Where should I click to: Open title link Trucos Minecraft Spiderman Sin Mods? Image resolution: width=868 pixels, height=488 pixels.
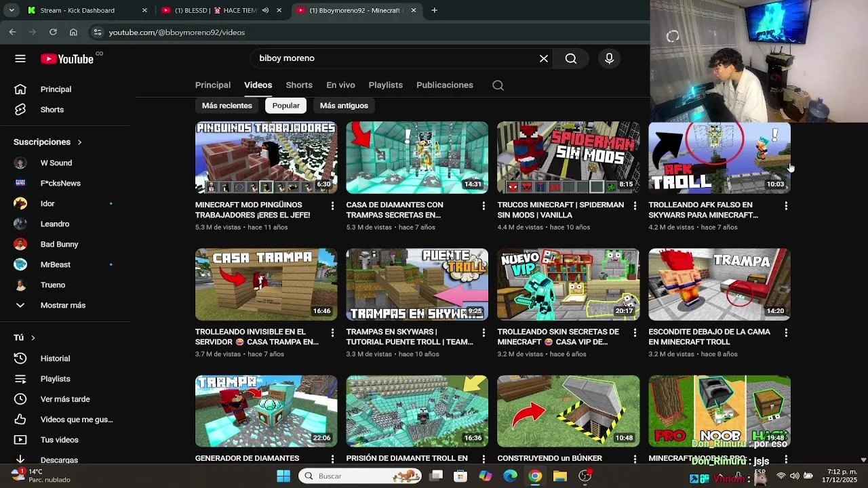pyautogui.click(x=561, y=210)
